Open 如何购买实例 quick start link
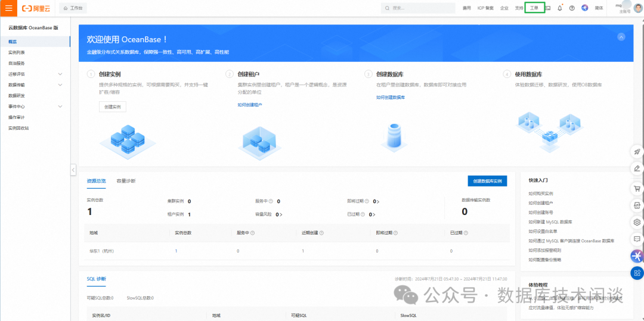The width and height of the screenshot is (644, 321). coord(540,193)
